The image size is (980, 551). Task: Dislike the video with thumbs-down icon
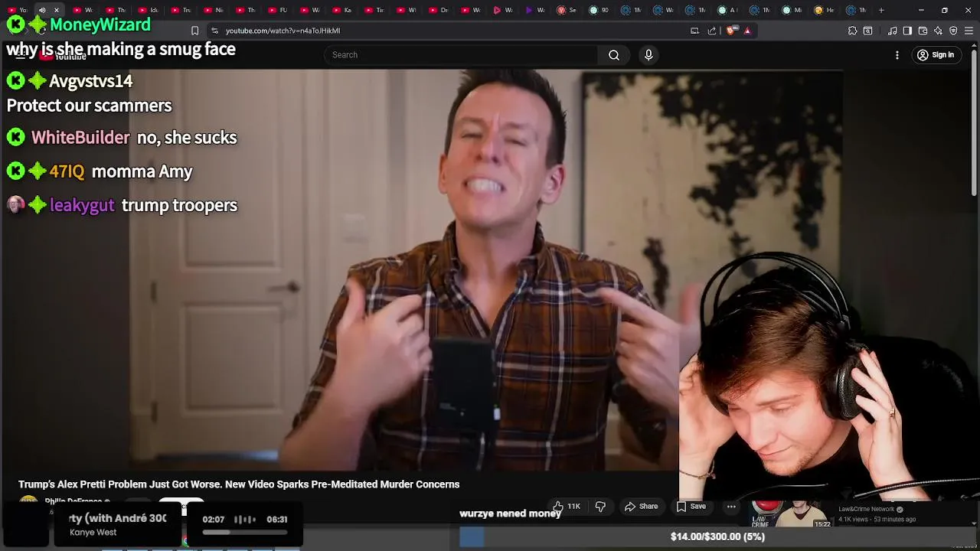pyautogui.click(x=600, y=507)
